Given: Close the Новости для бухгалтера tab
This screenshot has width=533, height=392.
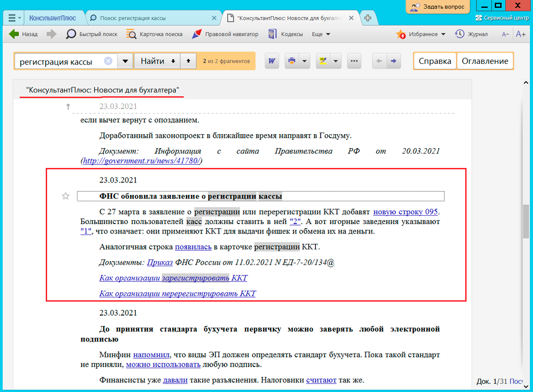Looking at the screenshot, I should pos(351,18).
